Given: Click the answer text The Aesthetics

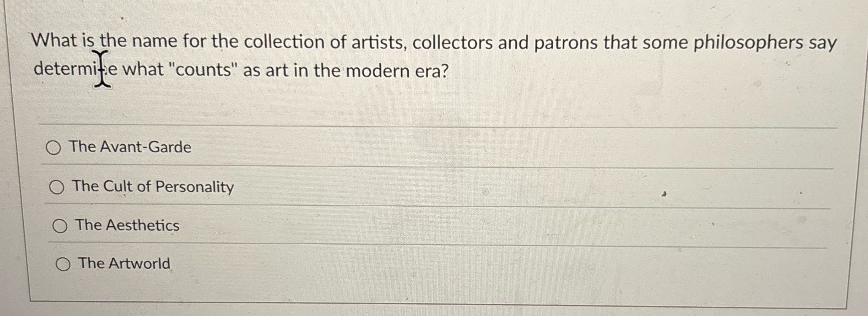Looking at the screenshot, I should click(127, 226).
